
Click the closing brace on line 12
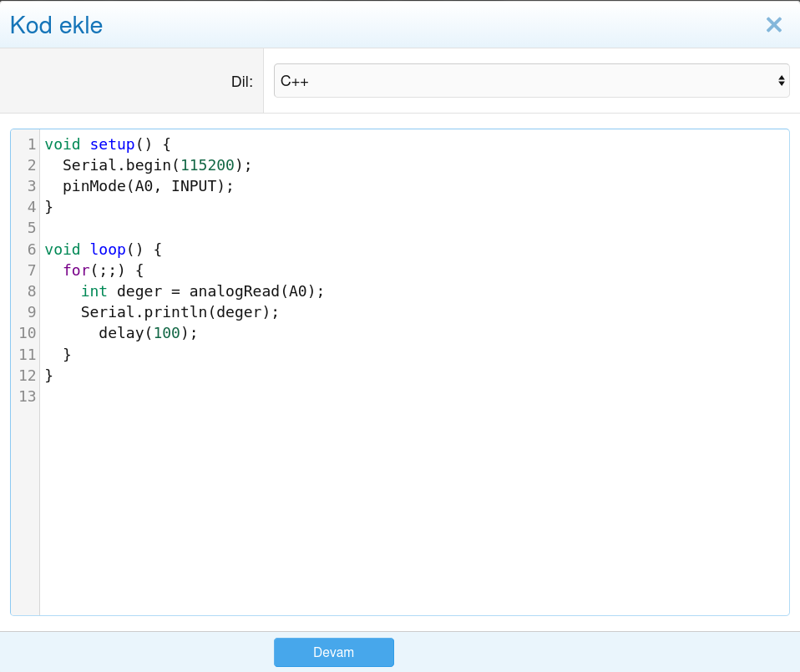[49, 376]
